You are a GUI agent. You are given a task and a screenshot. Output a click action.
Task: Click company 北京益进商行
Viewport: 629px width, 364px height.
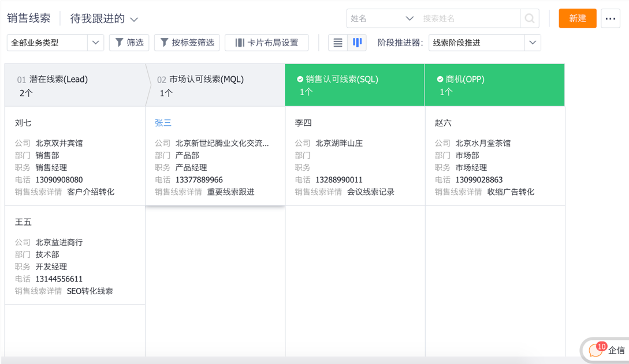(59, 242)
